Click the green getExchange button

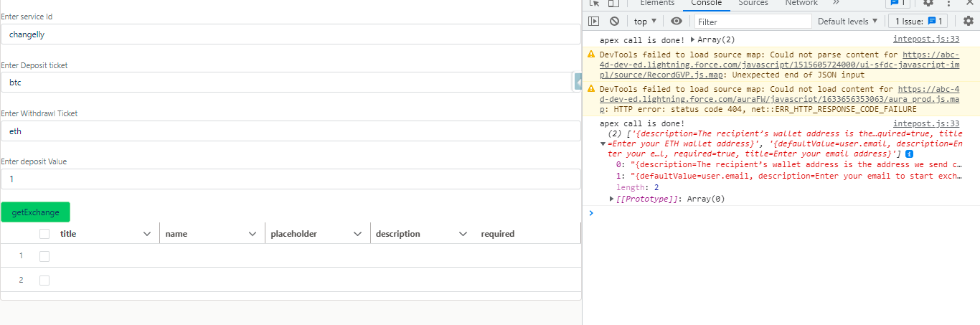[x=35, y=212]
